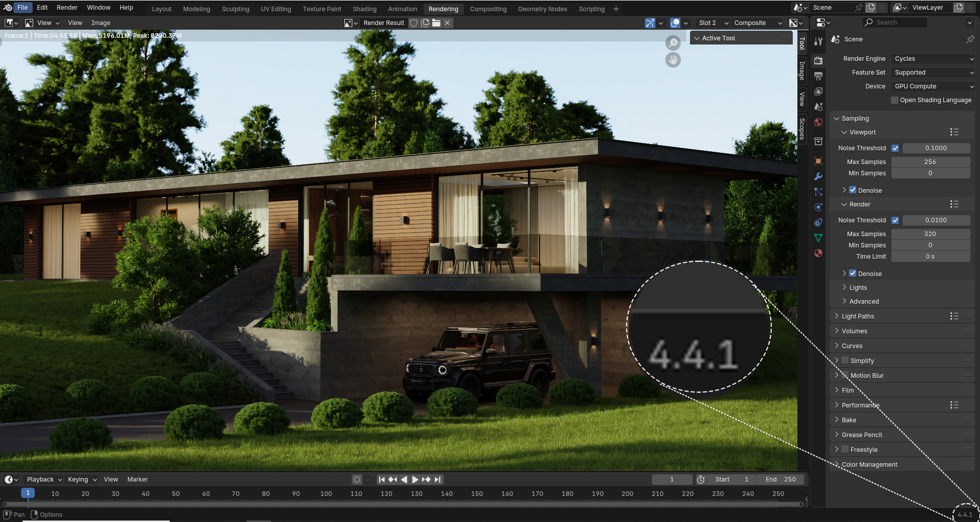Screen dimensions: 980x522
Task: Open the Output properties tab
Action: (818, 76)
